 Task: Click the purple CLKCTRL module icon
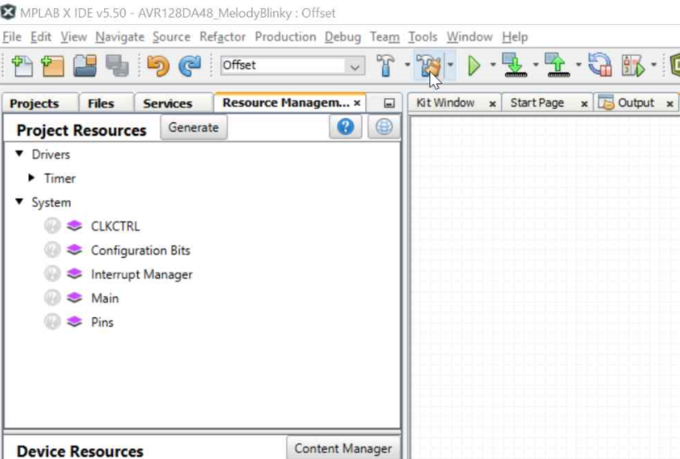[75, 226]
